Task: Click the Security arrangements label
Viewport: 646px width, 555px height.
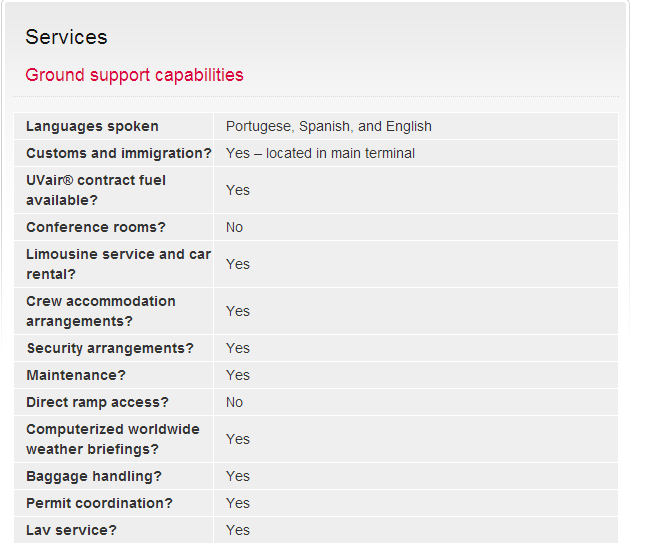Action: pyautogui.click(x=110, y=348)
